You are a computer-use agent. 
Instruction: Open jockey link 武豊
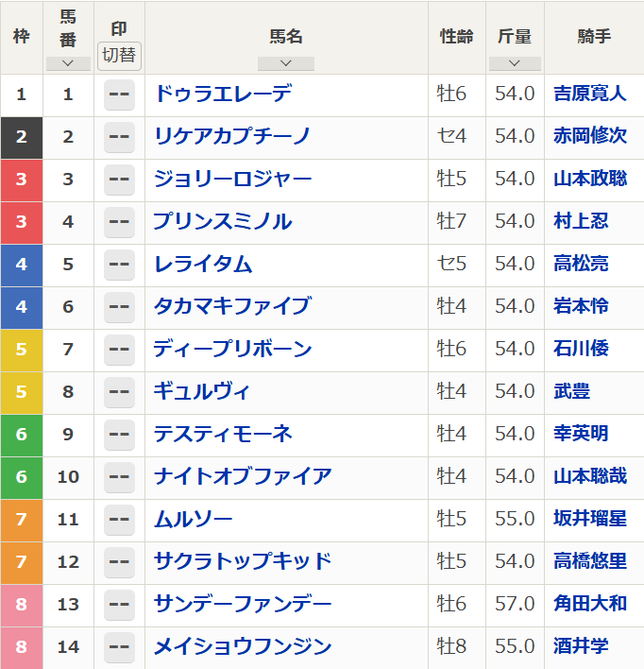pos(571,391)
